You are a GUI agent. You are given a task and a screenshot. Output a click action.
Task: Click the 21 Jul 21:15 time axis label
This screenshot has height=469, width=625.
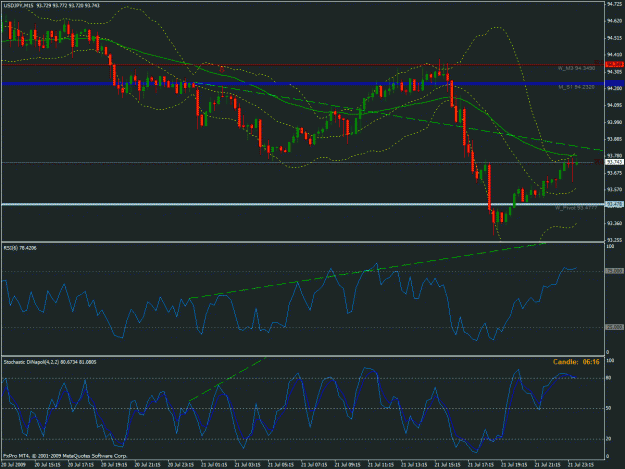548,465
